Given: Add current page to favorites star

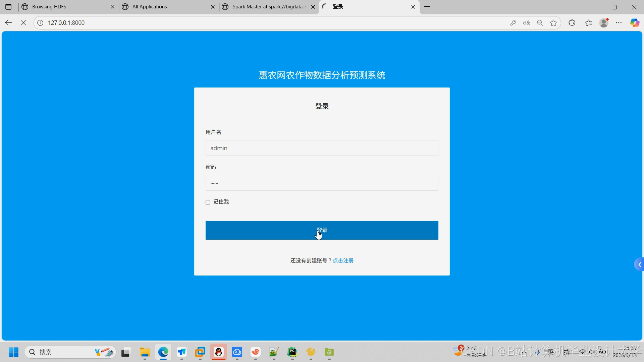Looking at the screenshot, I should point(553,23).
